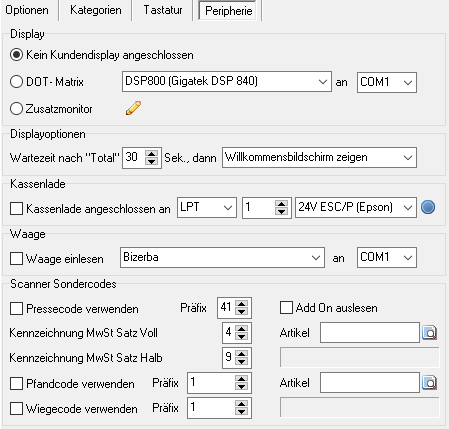Switch to the Kategorien tab
449x429 pixels.
coord(96,10)
